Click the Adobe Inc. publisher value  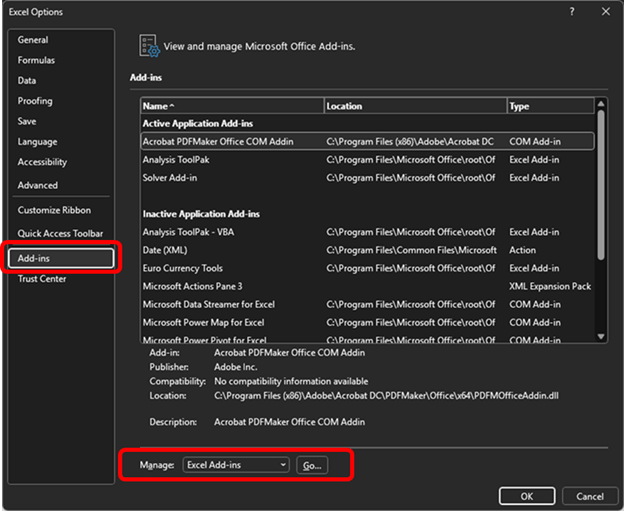pos(236,367)
